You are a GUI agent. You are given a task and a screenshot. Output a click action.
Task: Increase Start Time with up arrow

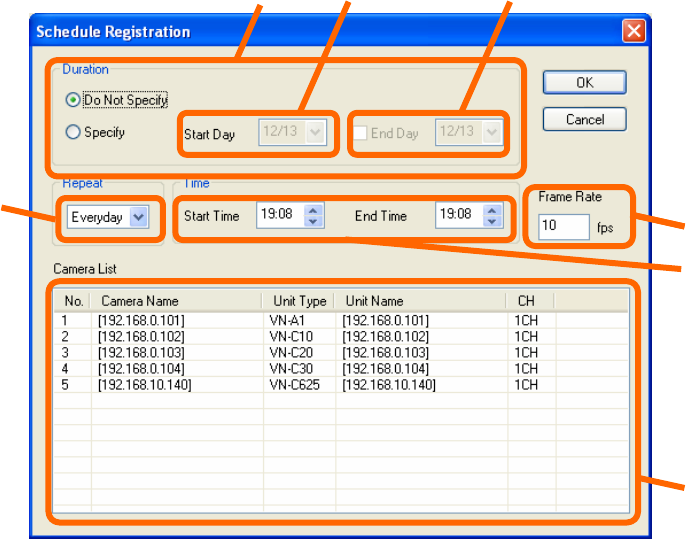pyautogui.click(x=313, y=210)
